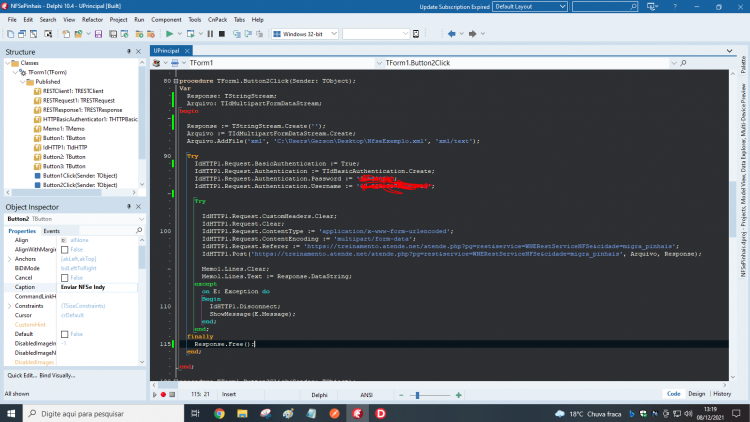
Task: Open the TForm1 class dropdown
Action: pyautogui.click(x=379, y=63)
